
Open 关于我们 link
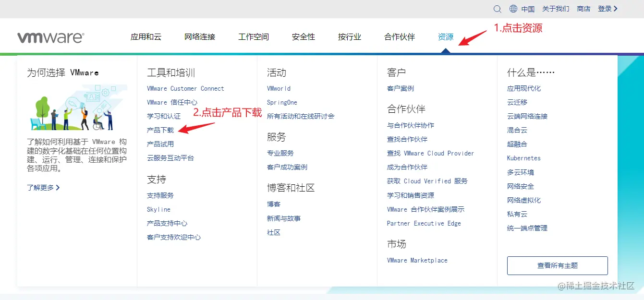[x=556, y=9]
